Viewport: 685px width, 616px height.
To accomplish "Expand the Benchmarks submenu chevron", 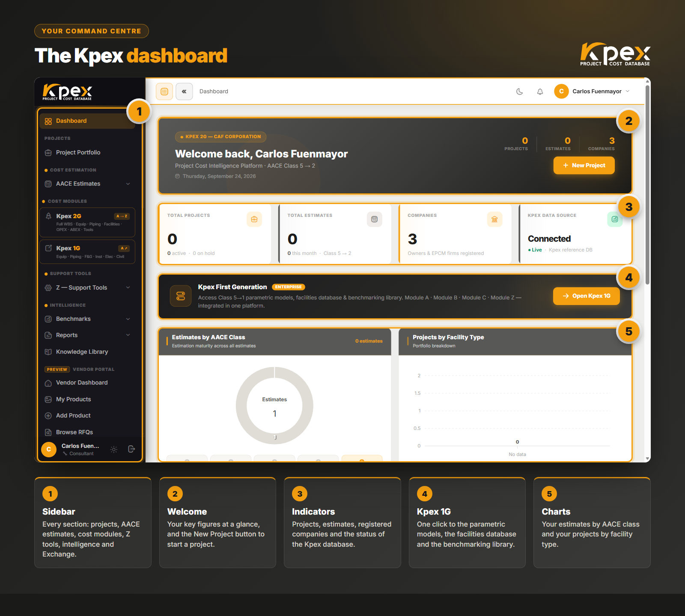I will coord(128,319).
